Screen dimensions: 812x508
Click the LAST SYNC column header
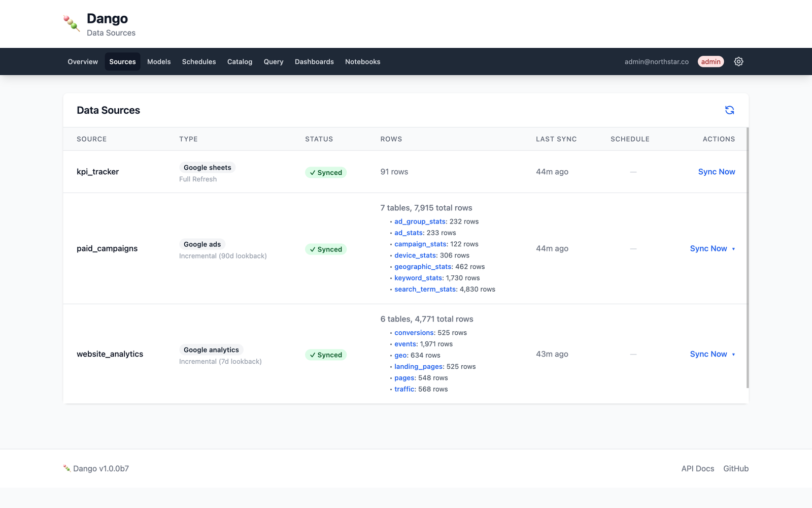click(556, 139)
